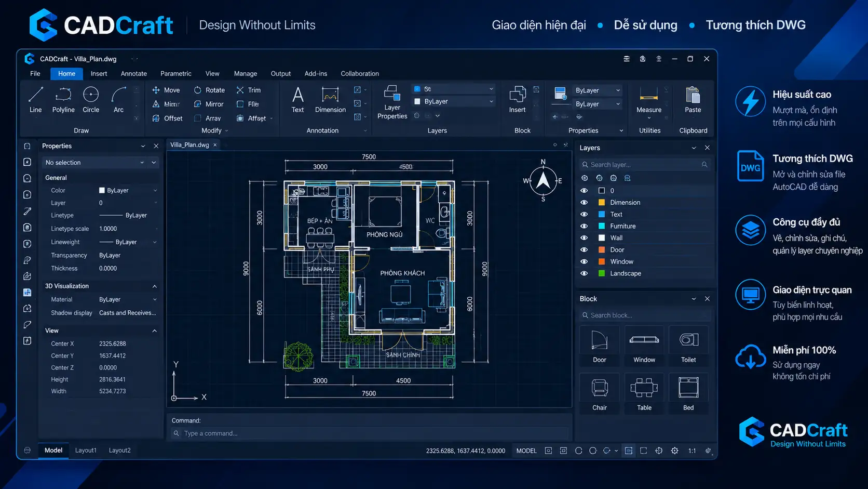Screen dimensions: 868x489
Task: Toggle the Door layer eye icon
Action: click(584, 250)
